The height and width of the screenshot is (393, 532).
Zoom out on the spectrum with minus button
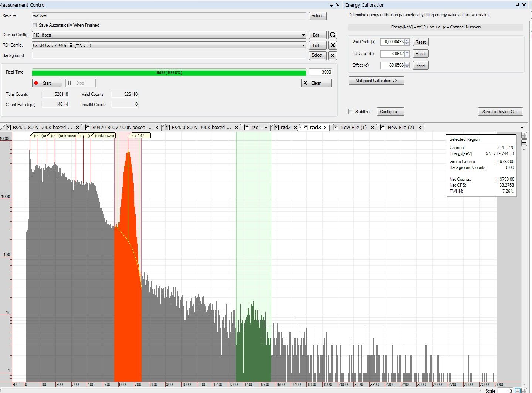524,143
